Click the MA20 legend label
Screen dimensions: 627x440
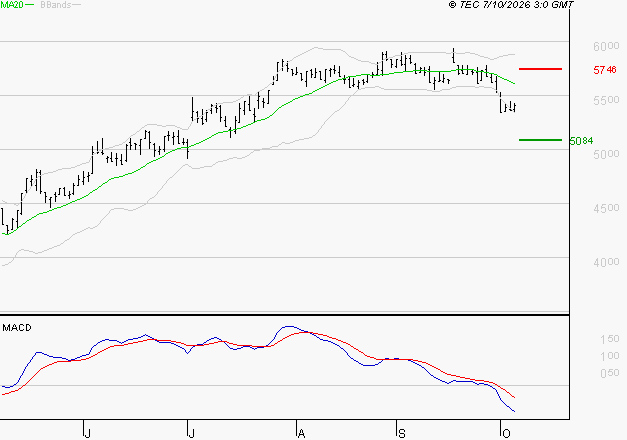click(12, 5)
